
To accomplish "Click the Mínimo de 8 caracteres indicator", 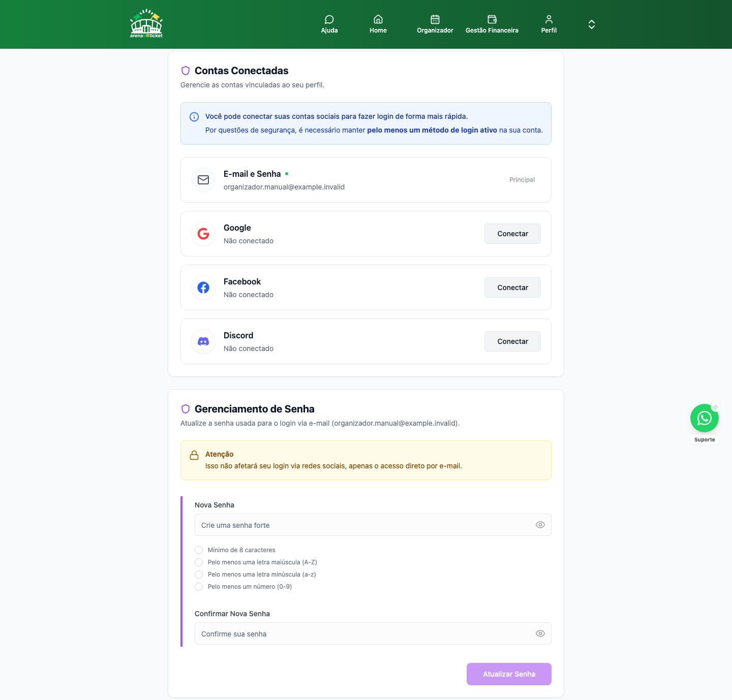I will click(199, 550).
